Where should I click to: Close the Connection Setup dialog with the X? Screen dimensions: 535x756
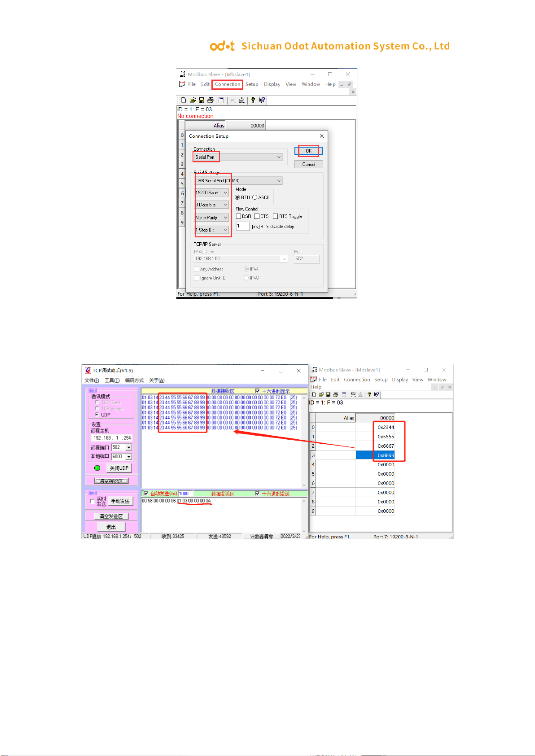[321, 135]
